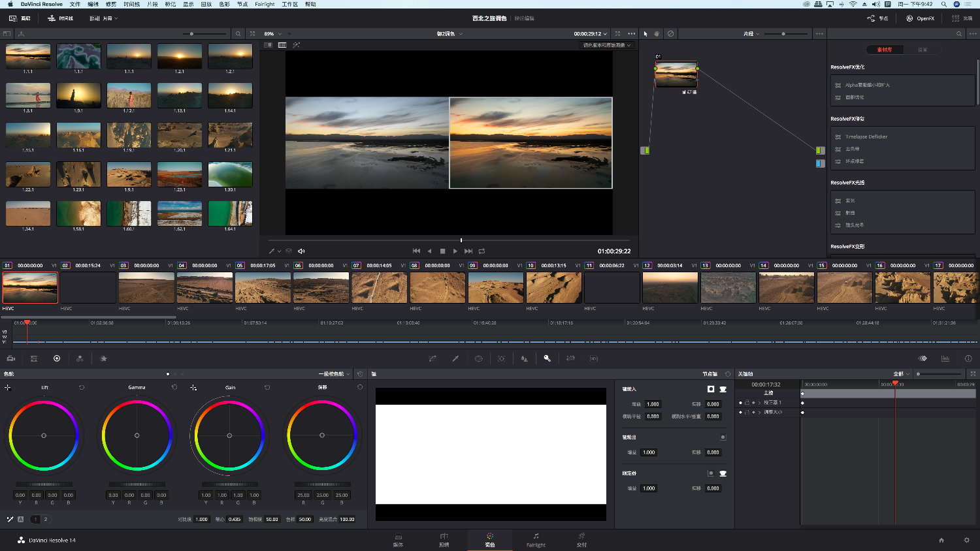Click the search icon in gallery panel

tap(238, 34)
